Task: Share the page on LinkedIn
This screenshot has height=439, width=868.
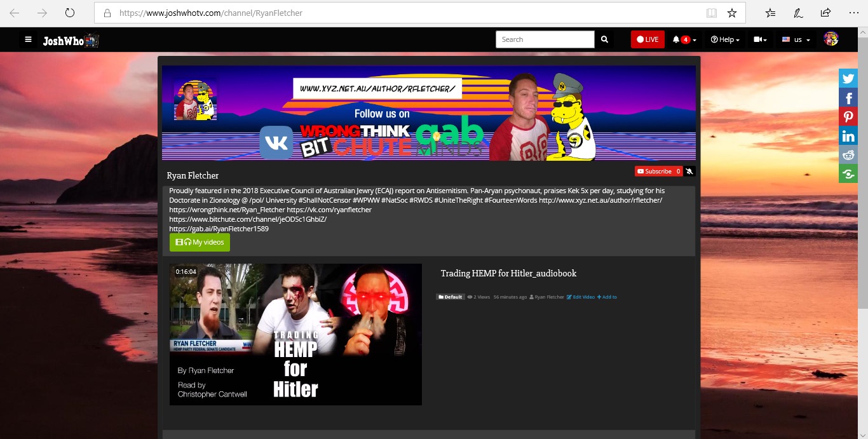Action: 848,135
